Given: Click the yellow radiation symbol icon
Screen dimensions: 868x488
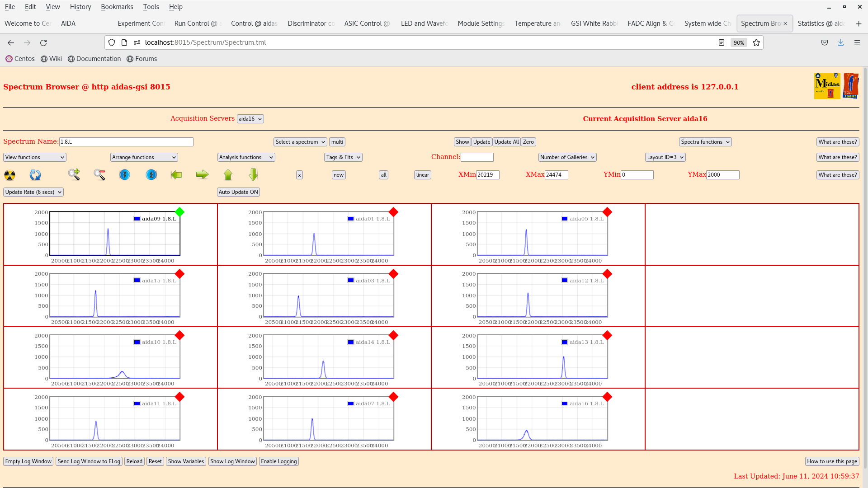Looking at the screenshot, I should click(9, 175).
